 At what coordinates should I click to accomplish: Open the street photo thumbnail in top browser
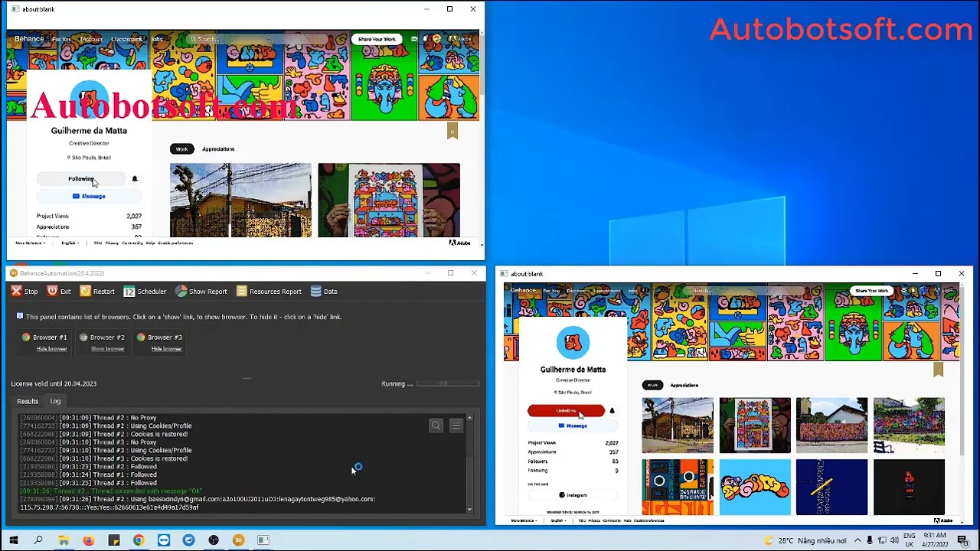click(240, 201)
